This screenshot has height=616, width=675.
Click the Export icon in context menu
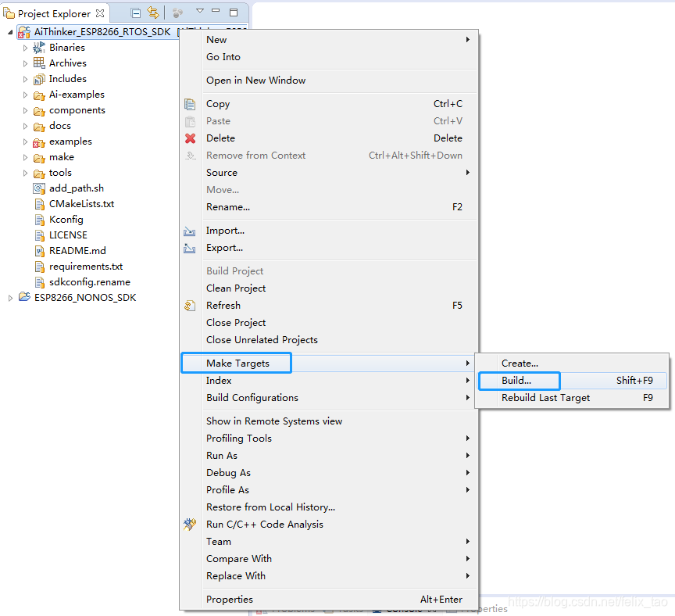click(x=189, y=248)
